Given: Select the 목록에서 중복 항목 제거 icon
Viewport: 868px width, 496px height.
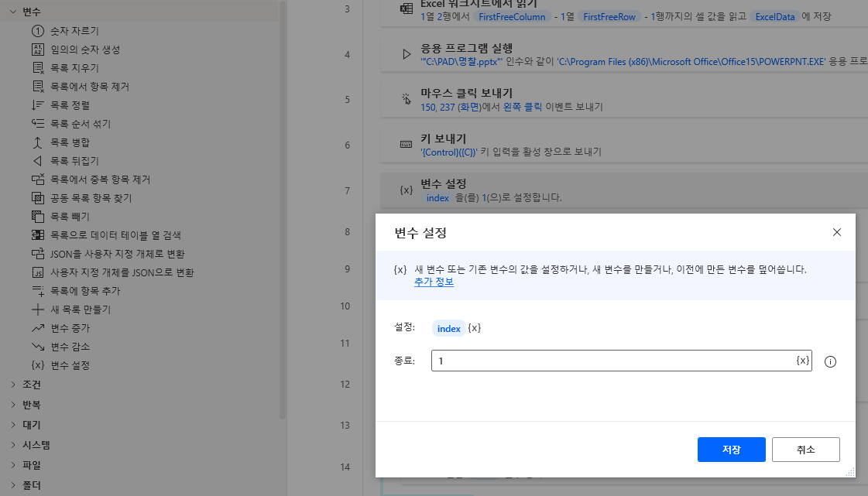Looking at the screenshot, I should pos(38,180).
